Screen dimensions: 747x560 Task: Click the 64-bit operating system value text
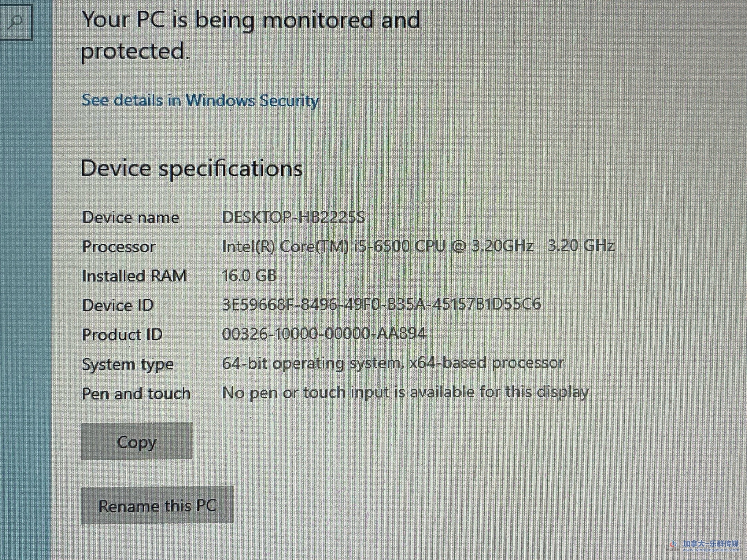coord(393,363)
